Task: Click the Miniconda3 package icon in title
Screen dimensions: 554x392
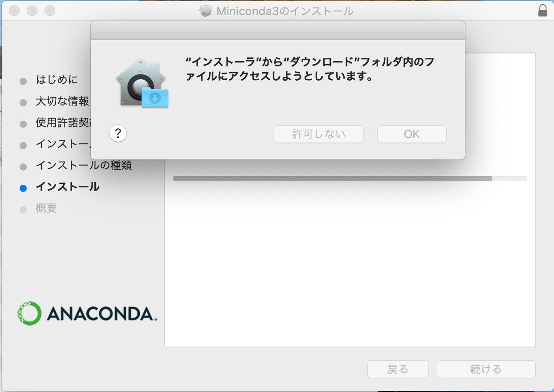Action: pos(206,11)
